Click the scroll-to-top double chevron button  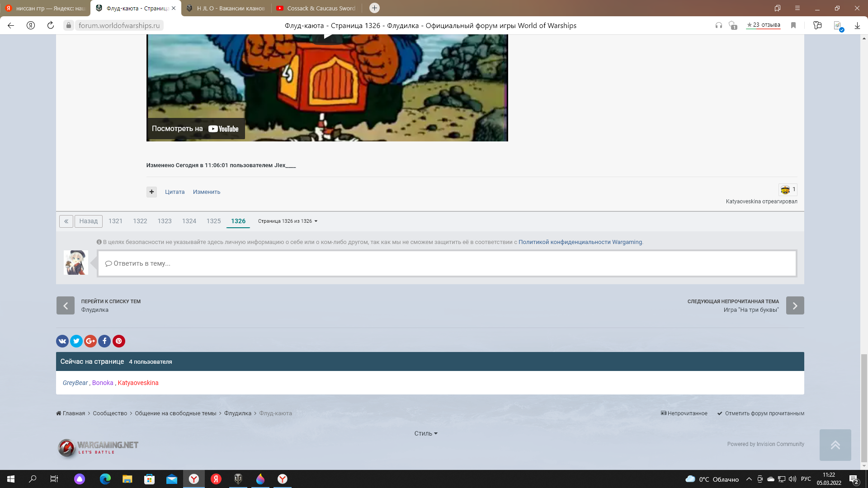835,445
